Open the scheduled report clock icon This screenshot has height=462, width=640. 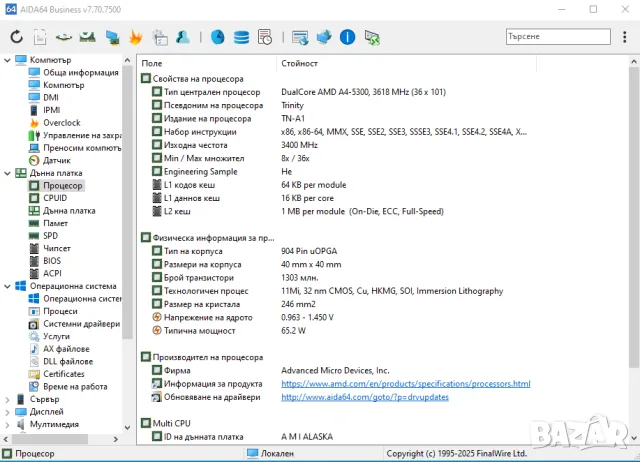click(x=265, y=37)
